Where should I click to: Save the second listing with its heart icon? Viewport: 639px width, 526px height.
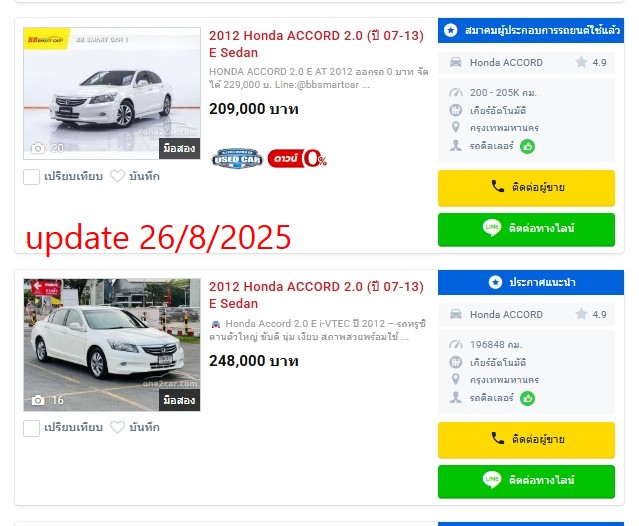[117, 427]
